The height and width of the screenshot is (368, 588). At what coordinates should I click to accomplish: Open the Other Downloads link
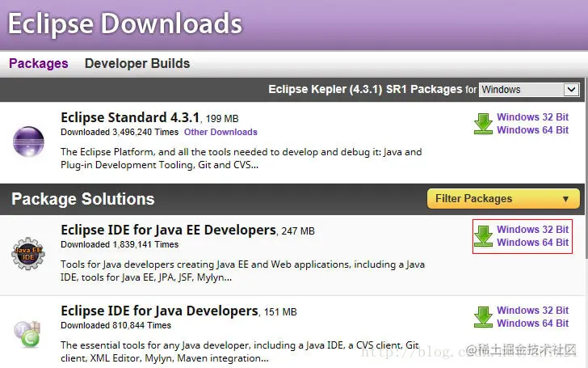(x=220, y=132)
